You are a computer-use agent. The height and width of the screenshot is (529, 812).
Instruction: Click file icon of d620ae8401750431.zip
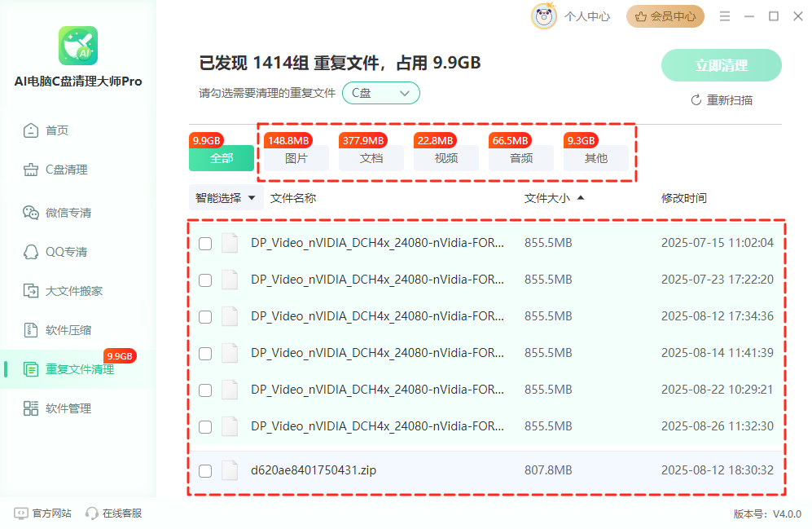coord(230,470)
